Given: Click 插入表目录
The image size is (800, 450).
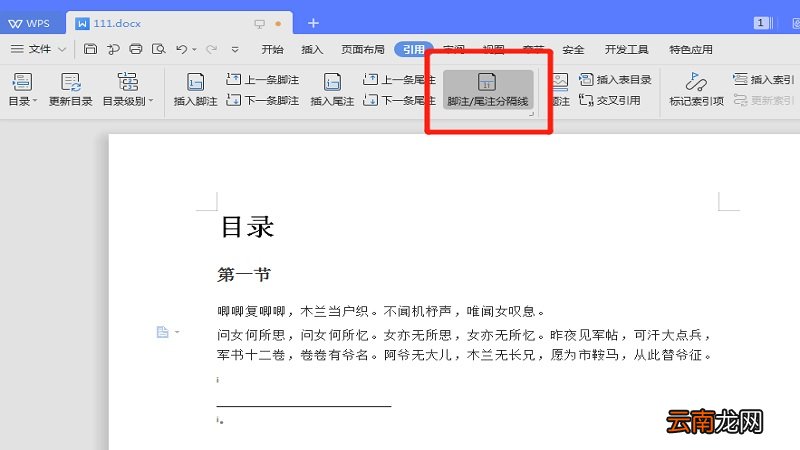Looking at the screenshot, I should [x=615, y=80].
